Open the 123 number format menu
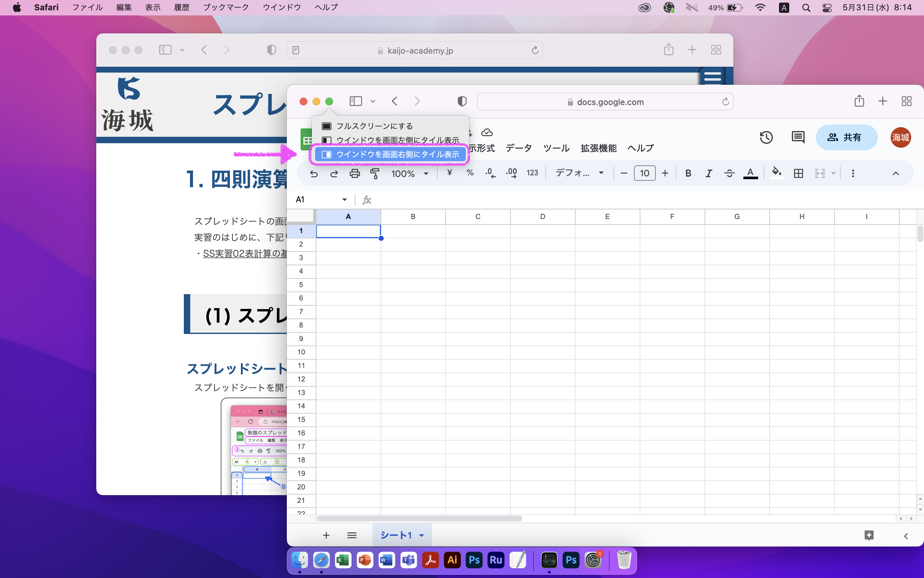 click(x=532, y=173)
